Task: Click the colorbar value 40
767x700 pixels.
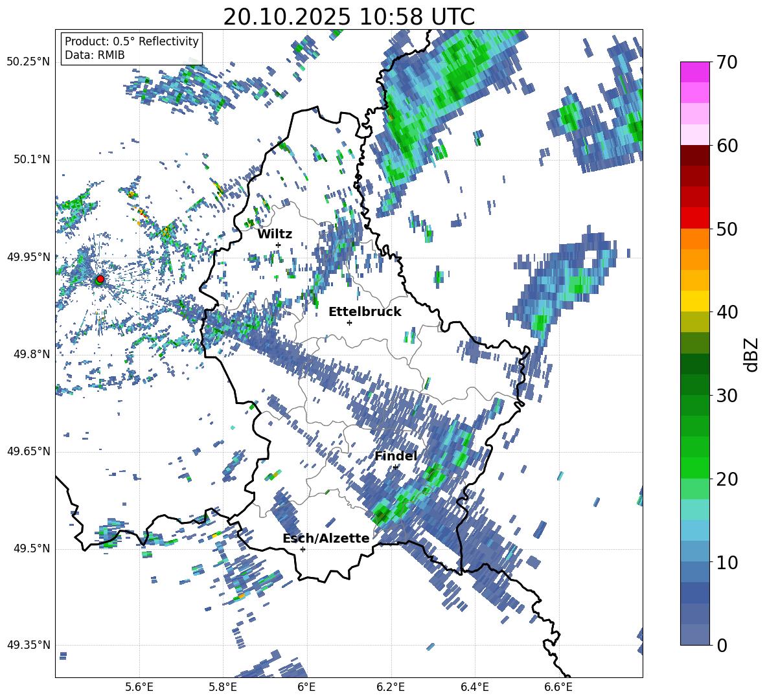Action: tap(727, 312)
